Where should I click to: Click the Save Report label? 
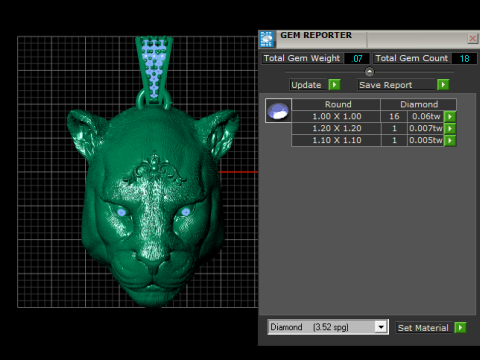397,85
